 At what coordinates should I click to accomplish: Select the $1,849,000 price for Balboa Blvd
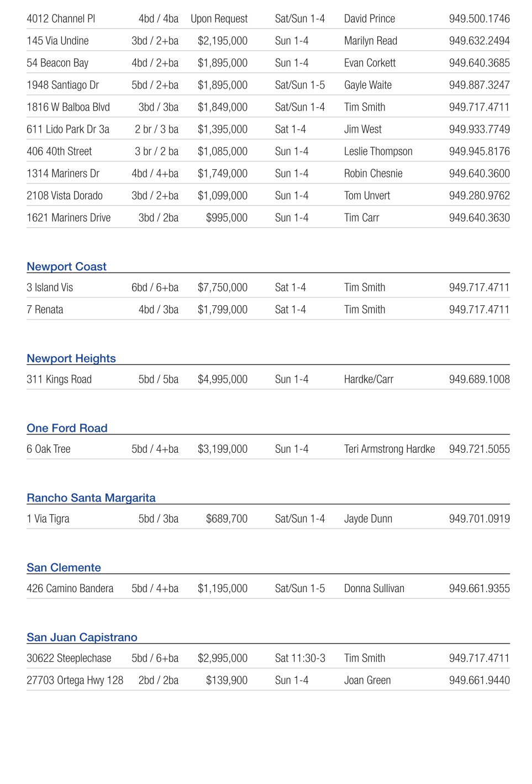[222, 107]
